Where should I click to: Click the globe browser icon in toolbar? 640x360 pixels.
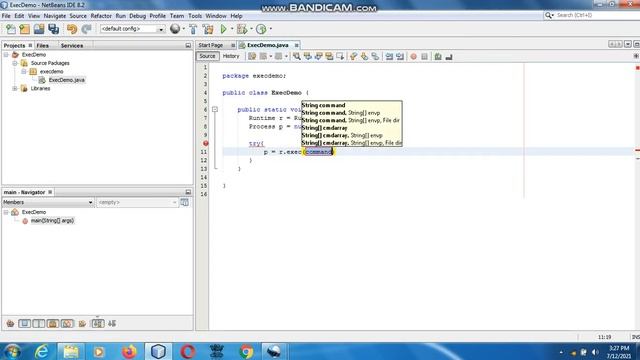coord(175,29)
